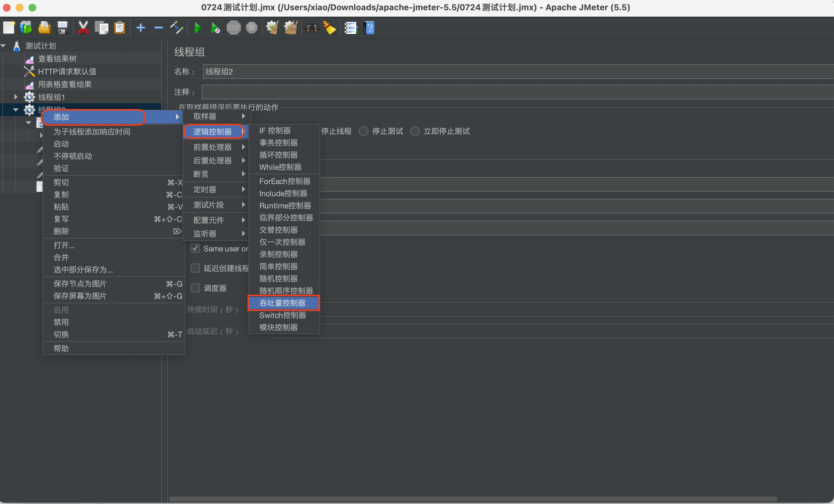Collapse the 测试计划 root node
Screen dimensions: 834x504
[x=4, y=46]
